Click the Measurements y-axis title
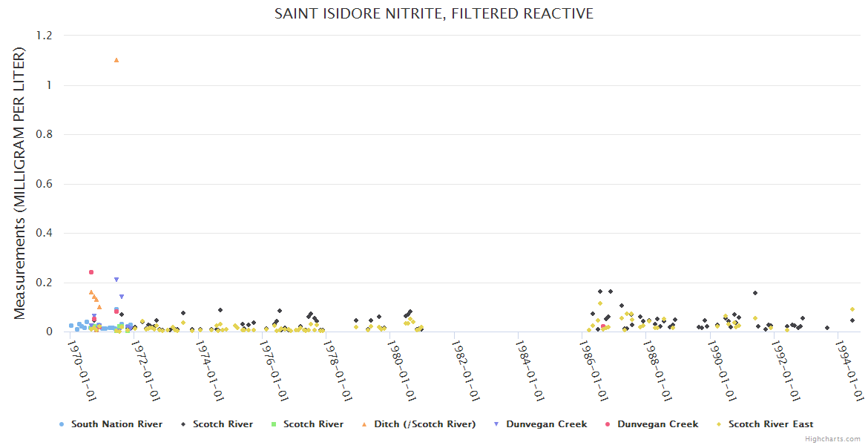The image size is (868, 445). [19, 183]
